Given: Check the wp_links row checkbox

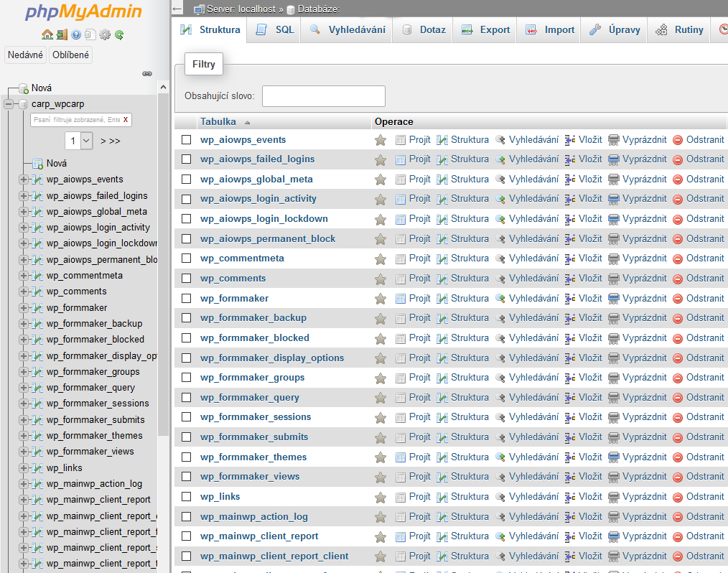Looking at the screenshot, I should pyautogui.click(x=186, y=497).
